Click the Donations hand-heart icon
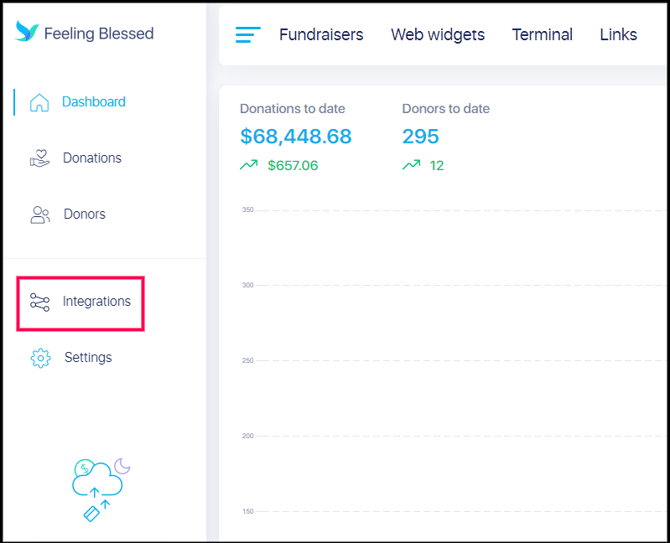Image resolution: width=670 pixels, height=543 pixels. pos(40,158)
